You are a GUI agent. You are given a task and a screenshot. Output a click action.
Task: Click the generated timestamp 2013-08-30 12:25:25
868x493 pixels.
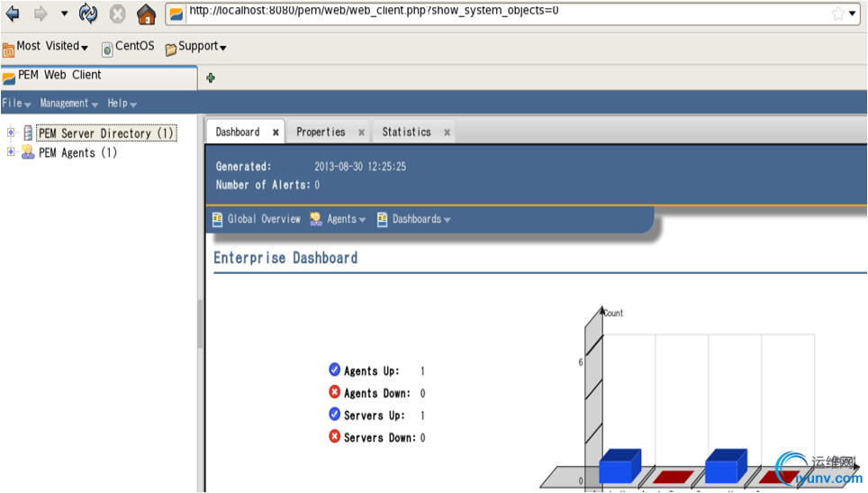pyautogui.click(x=360, y=167)
